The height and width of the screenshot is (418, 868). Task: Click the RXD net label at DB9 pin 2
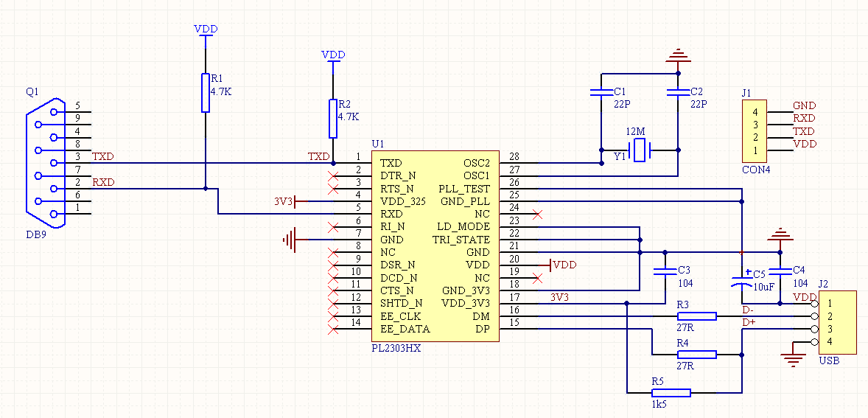[103, 182]
